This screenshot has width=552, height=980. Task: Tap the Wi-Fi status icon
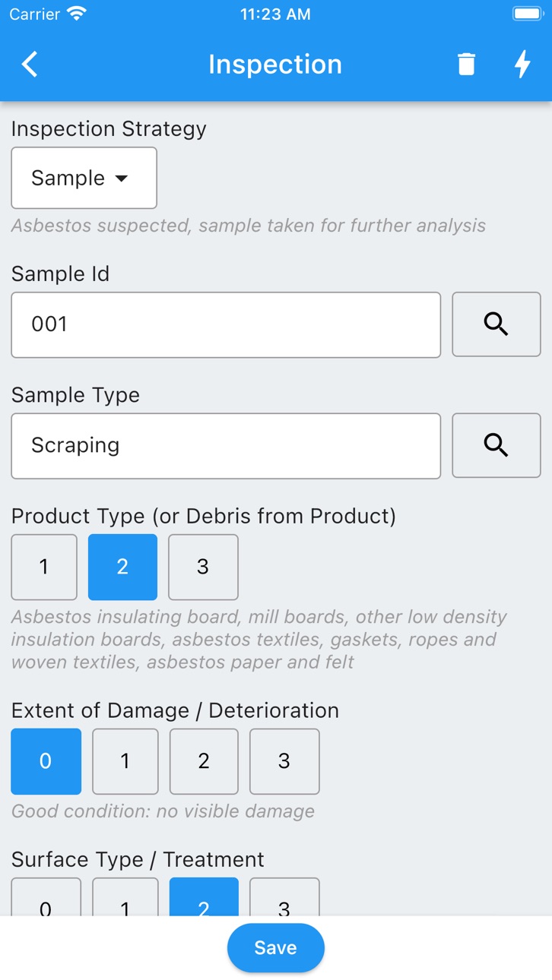coord(77,14)
